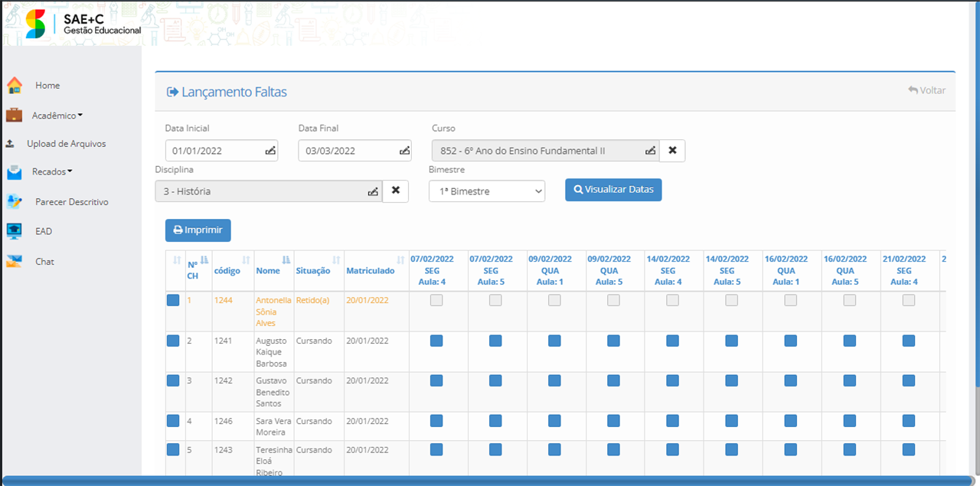Click the Upload de Arquivos upload icon
The width and height of the screenshot is (980, 486).
10,144
